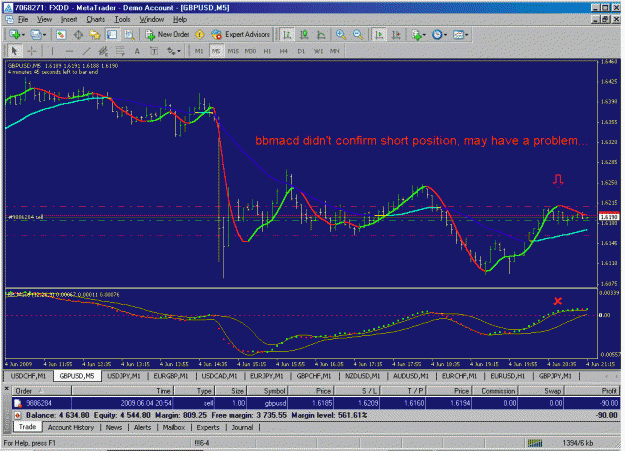The image size is (625, 451).
Task: Open the Charts menu
Action: coord(96,19)
